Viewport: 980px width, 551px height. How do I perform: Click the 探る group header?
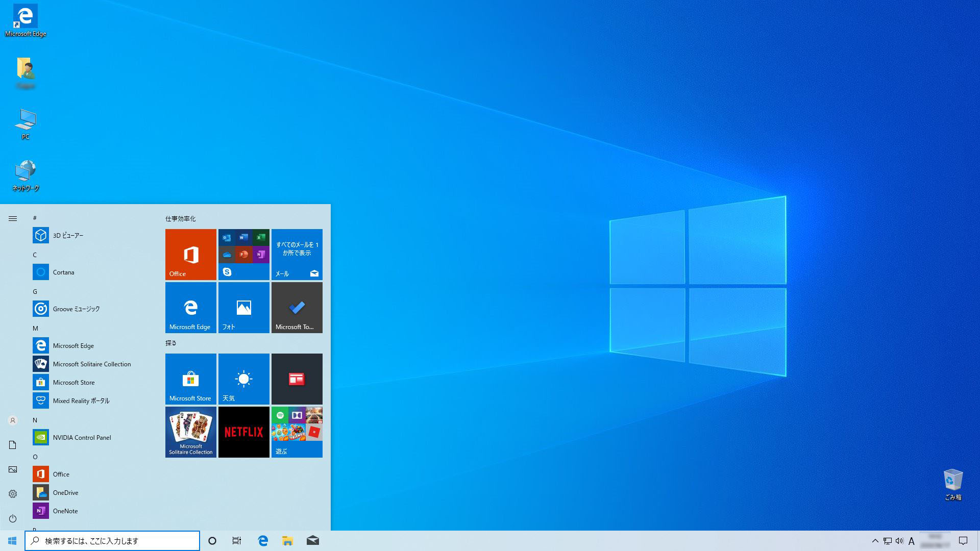171,343
